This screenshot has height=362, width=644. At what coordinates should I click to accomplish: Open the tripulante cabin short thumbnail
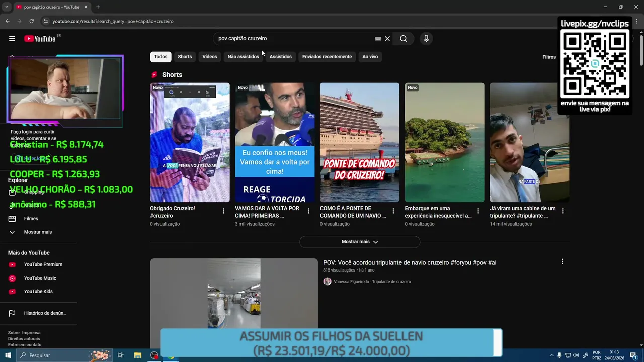[529, 143]
